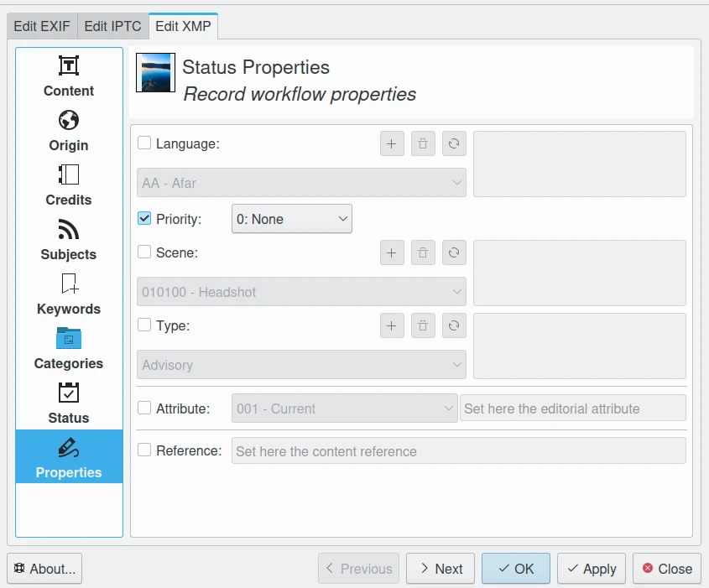Enable the Attribute checkbox
Image resolution: width=709 pixels, height=588 pixels.
pyautogui.click(x=144, y=408)
